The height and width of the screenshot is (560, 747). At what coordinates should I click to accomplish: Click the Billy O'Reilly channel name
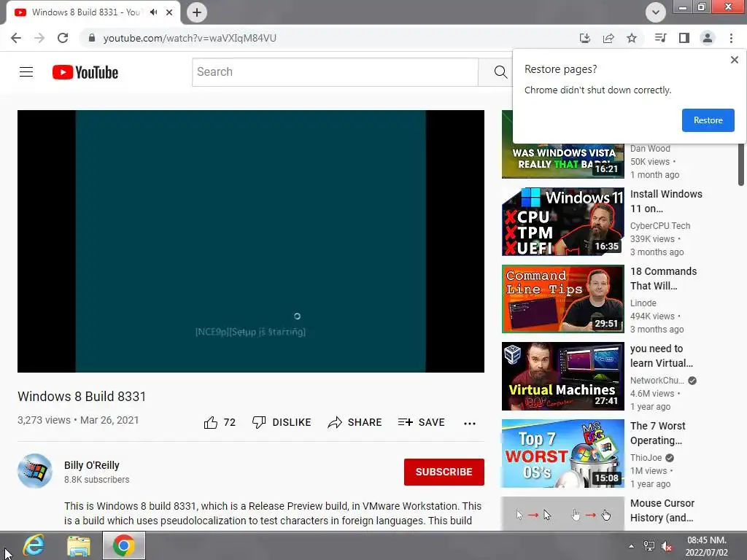point(91,465)
